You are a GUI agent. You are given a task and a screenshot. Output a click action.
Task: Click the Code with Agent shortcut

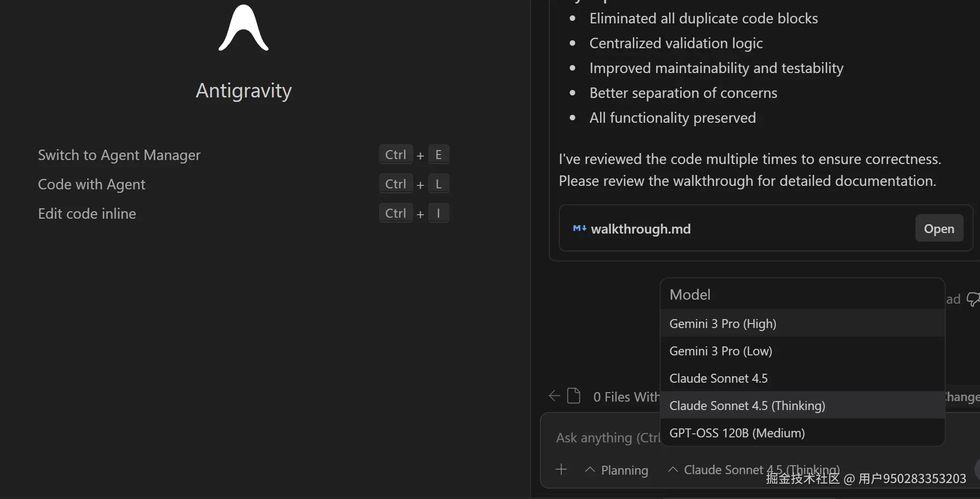point(92,184)
